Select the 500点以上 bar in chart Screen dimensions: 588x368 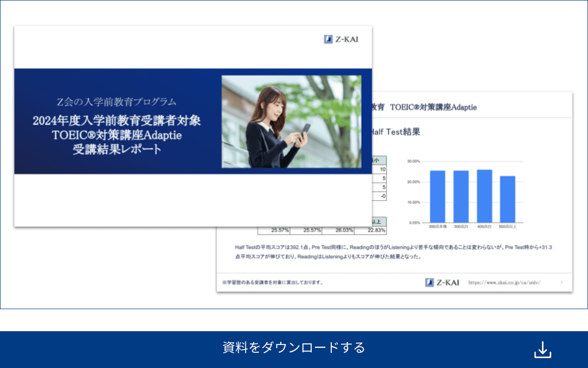point(508,199)
